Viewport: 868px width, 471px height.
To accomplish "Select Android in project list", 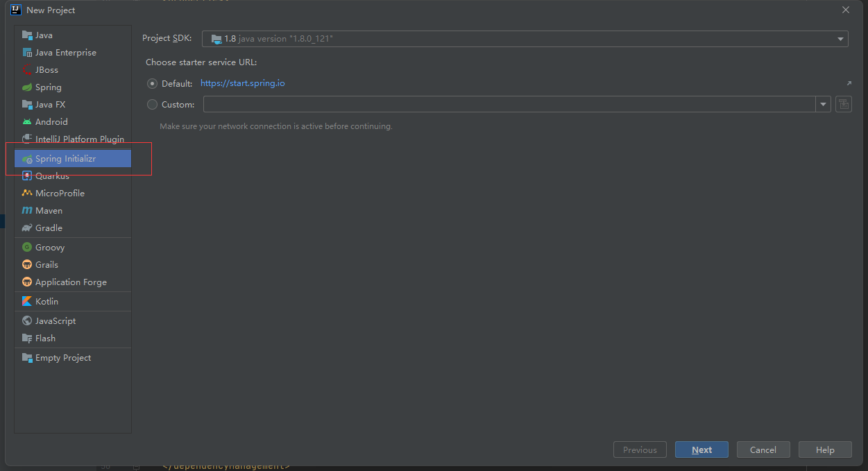I will 73,121.
